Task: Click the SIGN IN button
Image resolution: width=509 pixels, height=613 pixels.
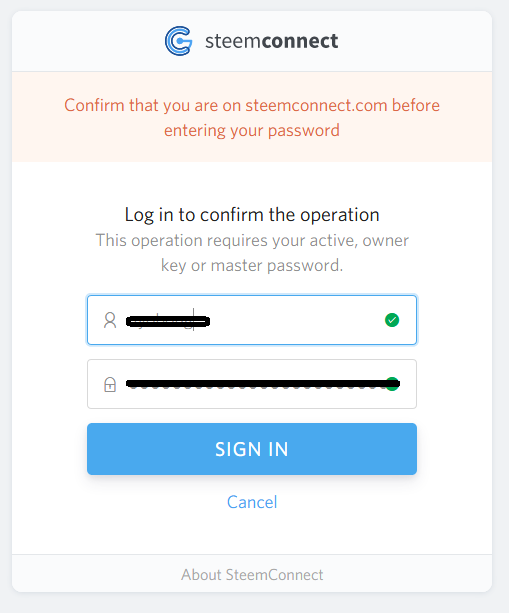Action: (252, 449)
